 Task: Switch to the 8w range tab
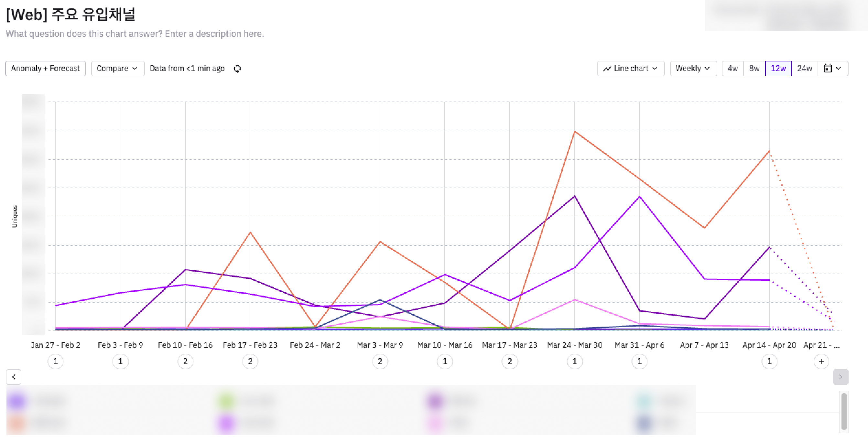pyautogui.click(x=754, y=69)
